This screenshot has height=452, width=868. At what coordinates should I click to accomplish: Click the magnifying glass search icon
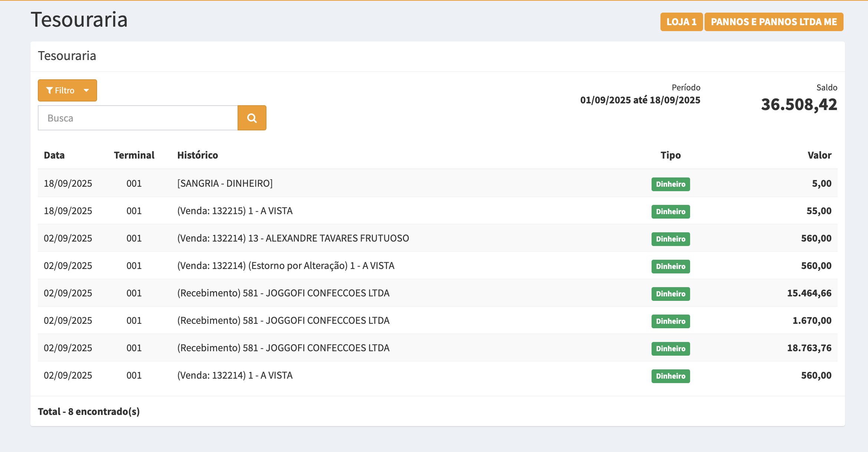(x=252, y=118)
